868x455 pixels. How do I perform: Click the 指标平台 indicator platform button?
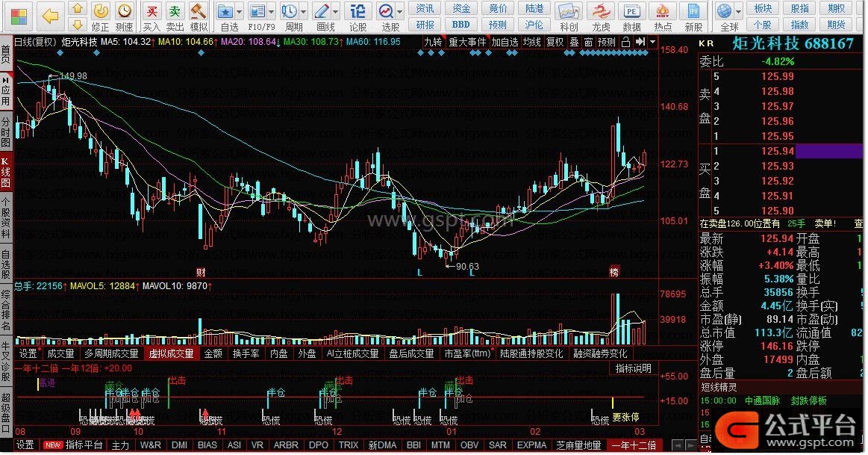click(x=84, y=445)
